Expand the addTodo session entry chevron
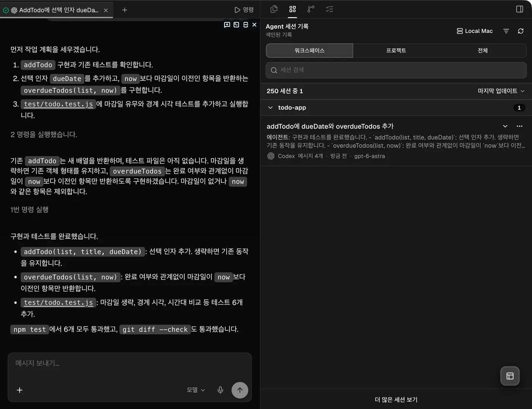Image resolution: width=532 pixels, height=409 pixels. pyautogui.click(x=505, y=126)
